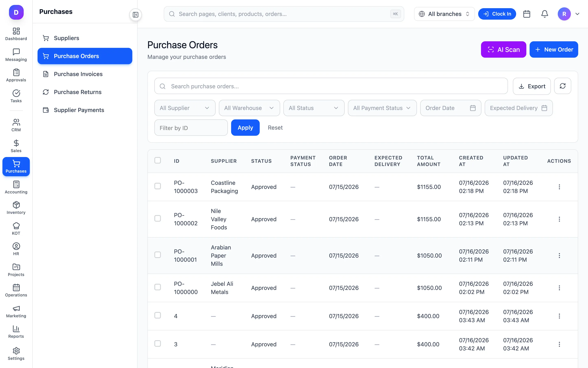The image size is (588, 368).
Task: Select the PO-1000000 row checkbox
Action: click(158, 287)
